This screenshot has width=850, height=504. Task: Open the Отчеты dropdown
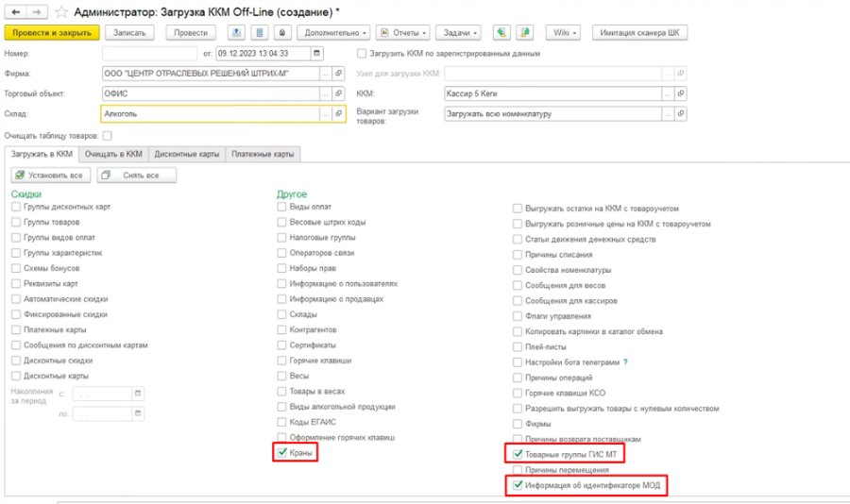(403, 32)
